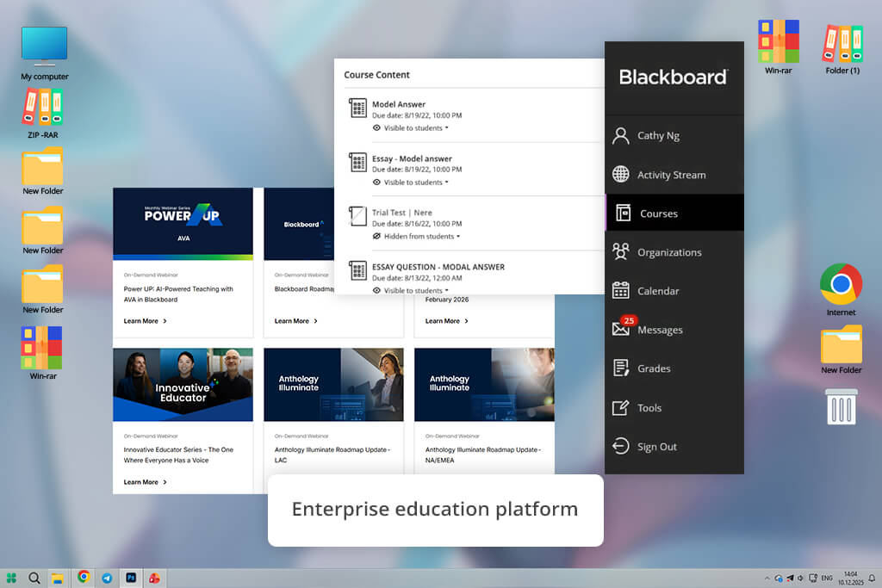The height and width of the screenshot is (588, 882).
Task: Open Photoshop in taskbar
Action: coord(131,578)
